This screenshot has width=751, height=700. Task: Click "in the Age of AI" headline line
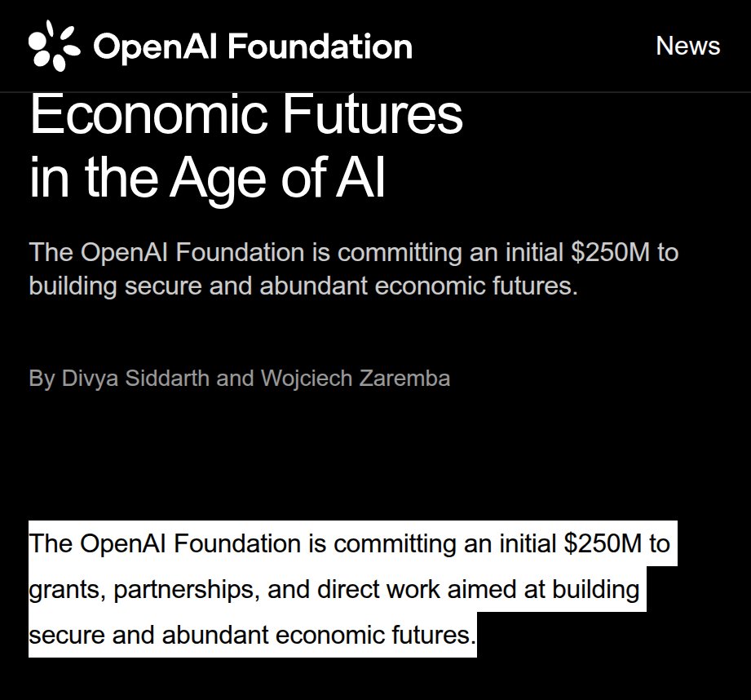coord(207,176)
